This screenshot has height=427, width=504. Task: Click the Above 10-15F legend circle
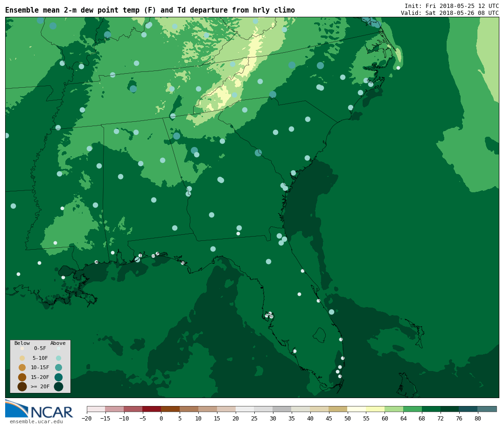(x=58, y=367)
